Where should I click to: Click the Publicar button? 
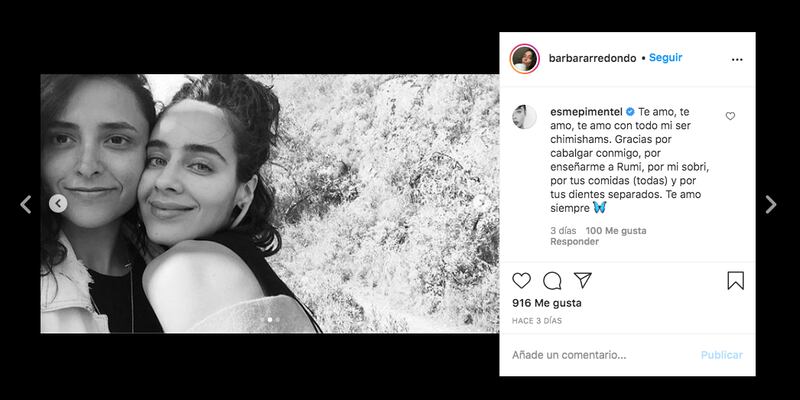point(721,355)
